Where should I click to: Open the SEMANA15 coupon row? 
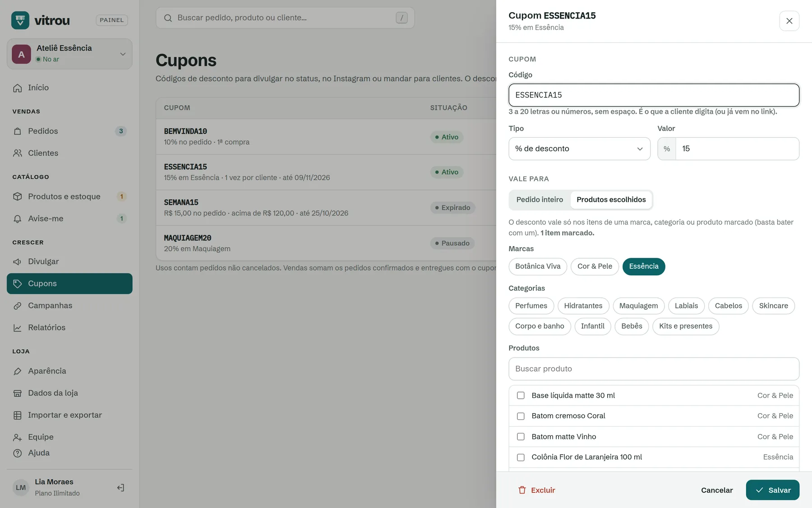326,208
